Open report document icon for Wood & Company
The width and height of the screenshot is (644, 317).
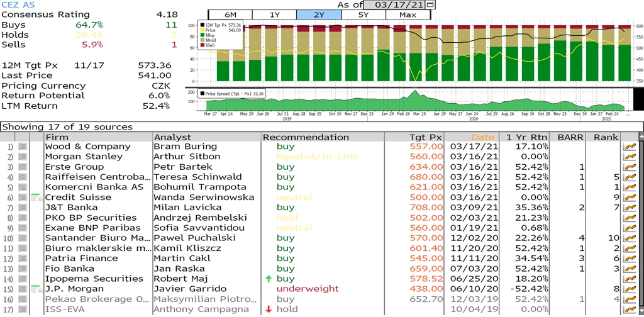click(x=23, y=147)
